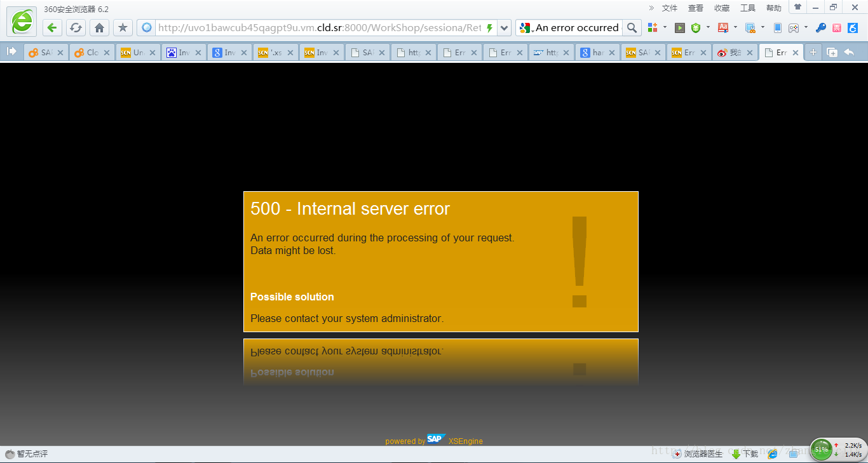Close the Weibo tab
The height and width of the screenshot is (463, 868).
(749, 53)
